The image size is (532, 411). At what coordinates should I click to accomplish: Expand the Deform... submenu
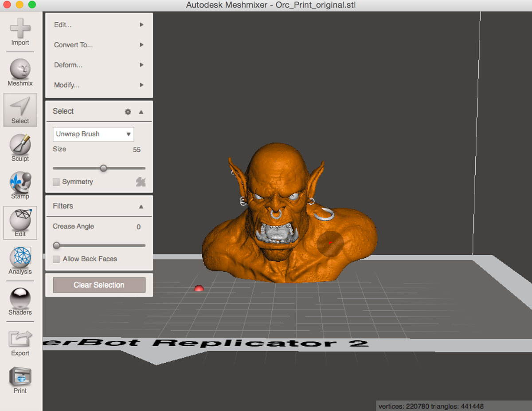[x=98, y=65]
